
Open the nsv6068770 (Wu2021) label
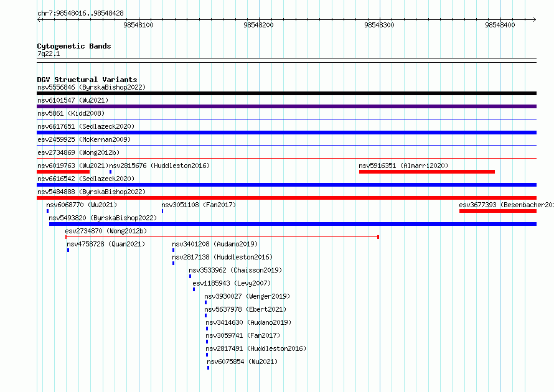pos(82,205)
